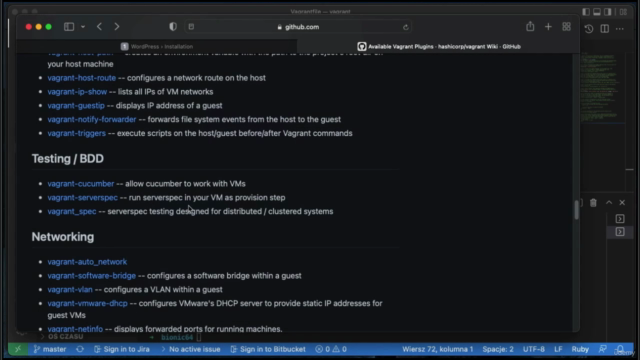
Task: Open vagrant-auto_network link
Action: [87, 262]
